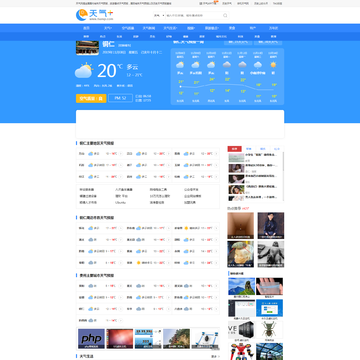Select the red highlighted tab above news list
The width and height of the screenshot is (360, 360).
point(235,149)
